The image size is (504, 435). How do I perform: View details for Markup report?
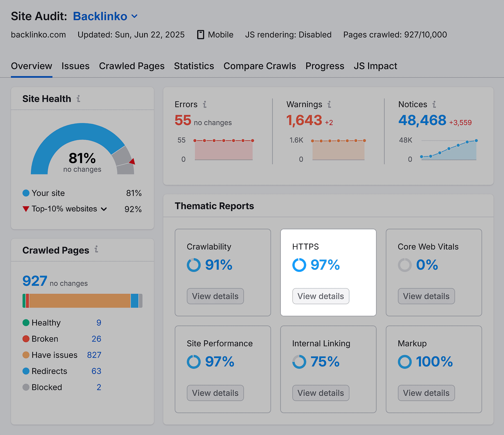[426, 393]
